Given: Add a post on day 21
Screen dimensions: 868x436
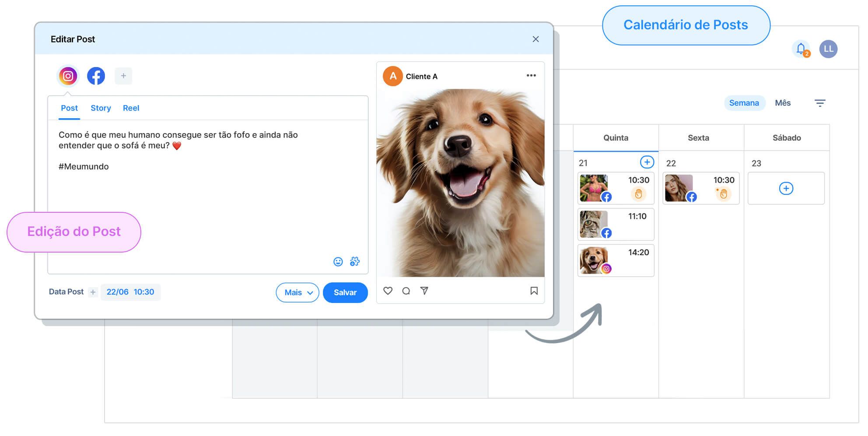Looking at the screenshot, I should click(x=647, y=162).
